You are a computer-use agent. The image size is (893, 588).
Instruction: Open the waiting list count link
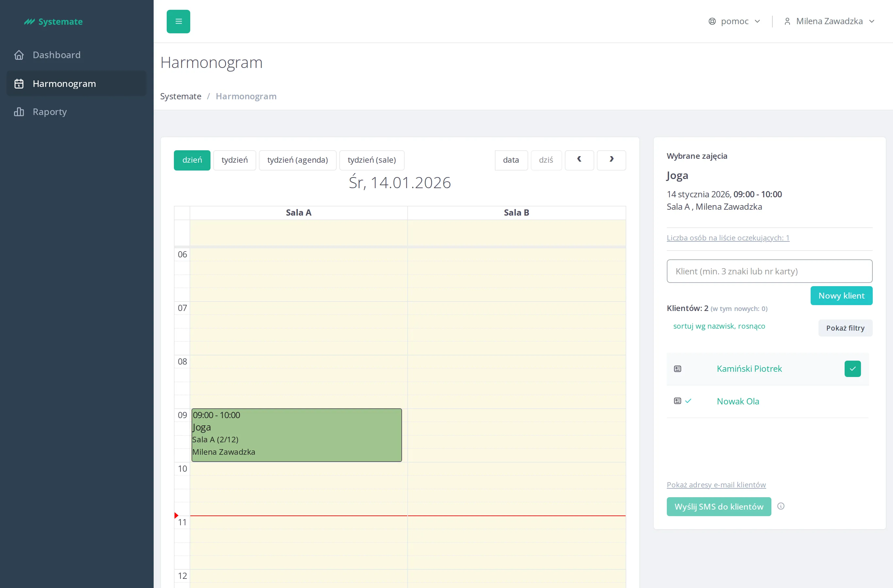pos(728,238)
